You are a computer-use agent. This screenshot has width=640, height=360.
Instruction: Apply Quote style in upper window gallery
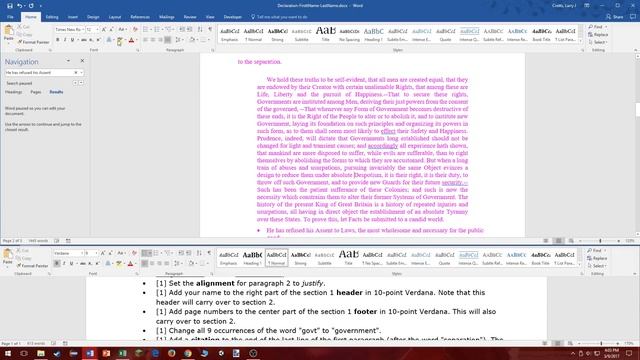pos(445,34)
